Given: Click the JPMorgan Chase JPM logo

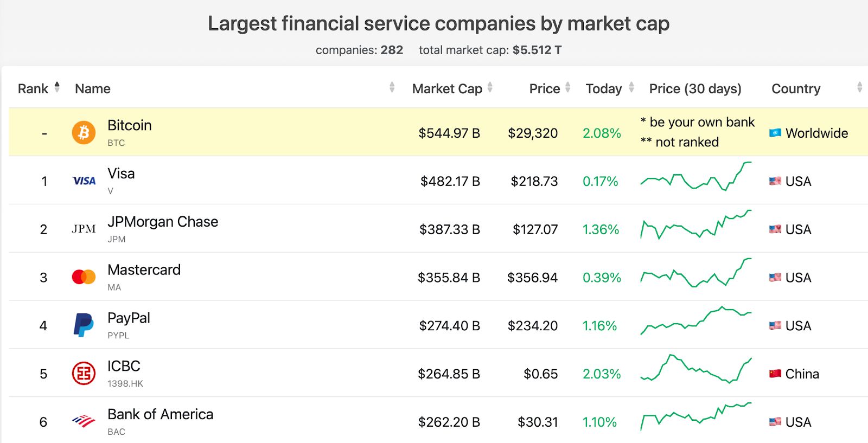Looking at the screenshot, I should 84,229.
